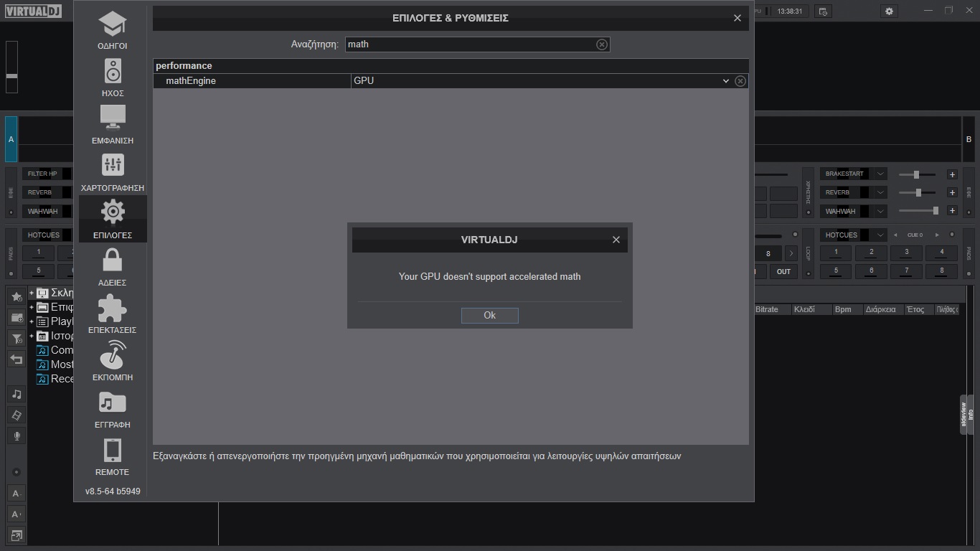Adjust the BRAKESTART effect slider
The height and width of the screenshot is (551, 980).
(917, 174)
